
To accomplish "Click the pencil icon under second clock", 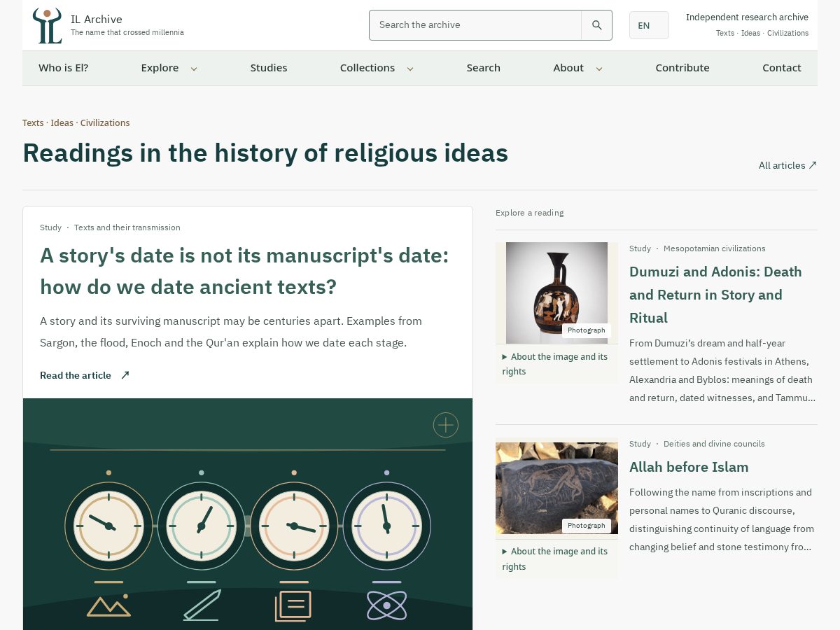I will [202, 605].
